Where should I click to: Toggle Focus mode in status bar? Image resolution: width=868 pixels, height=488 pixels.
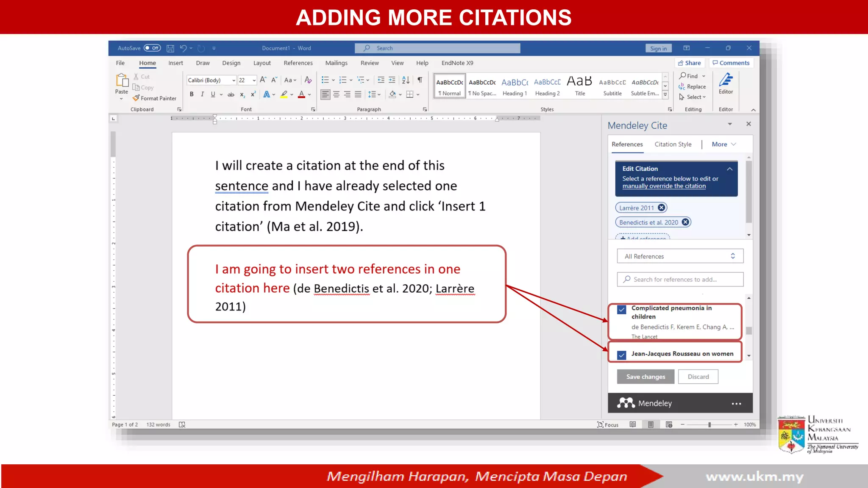(607, 424)
